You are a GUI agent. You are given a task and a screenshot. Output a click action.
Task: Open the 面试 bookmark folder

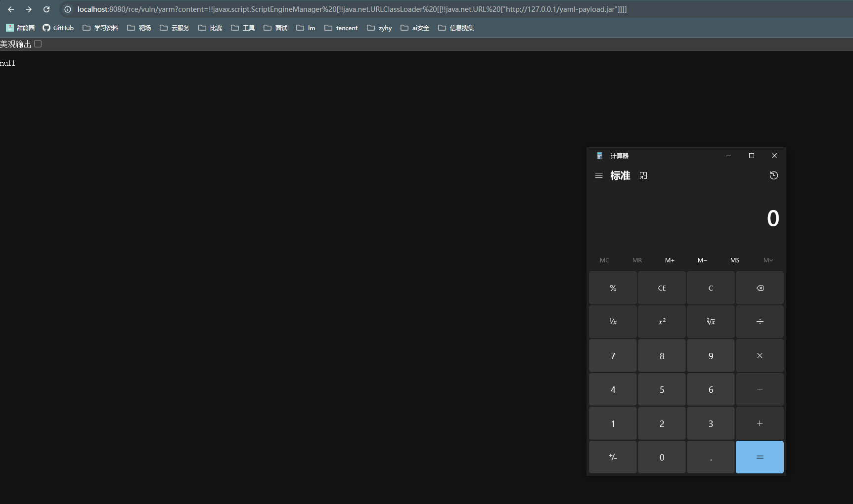(x=275, y=28)
